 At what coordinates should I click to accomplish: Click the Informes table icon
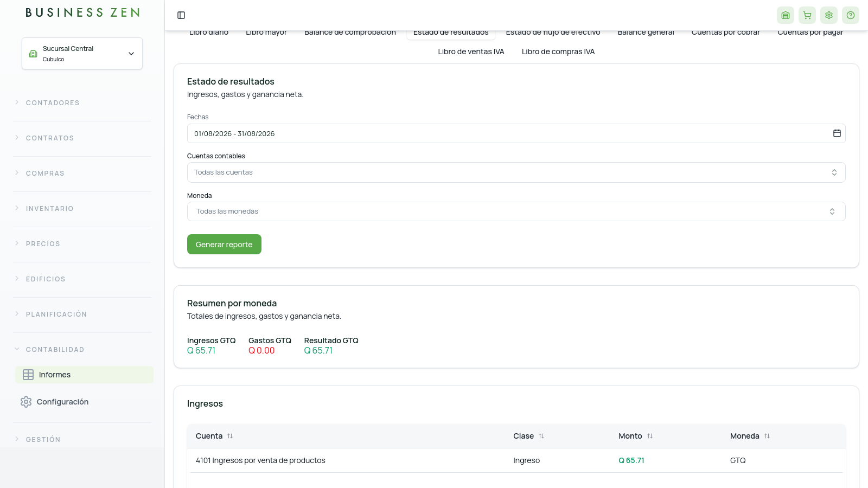click(28, 375)
